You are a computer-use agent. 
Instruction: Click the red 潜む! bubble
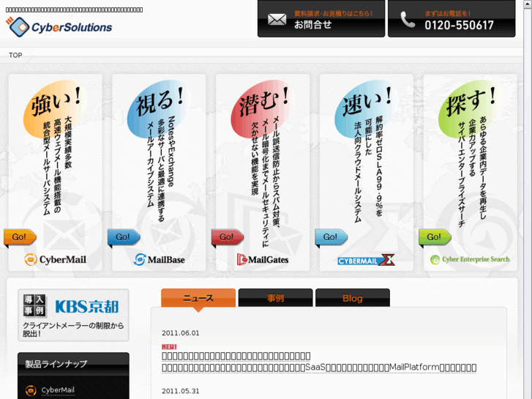coord(262,108)
